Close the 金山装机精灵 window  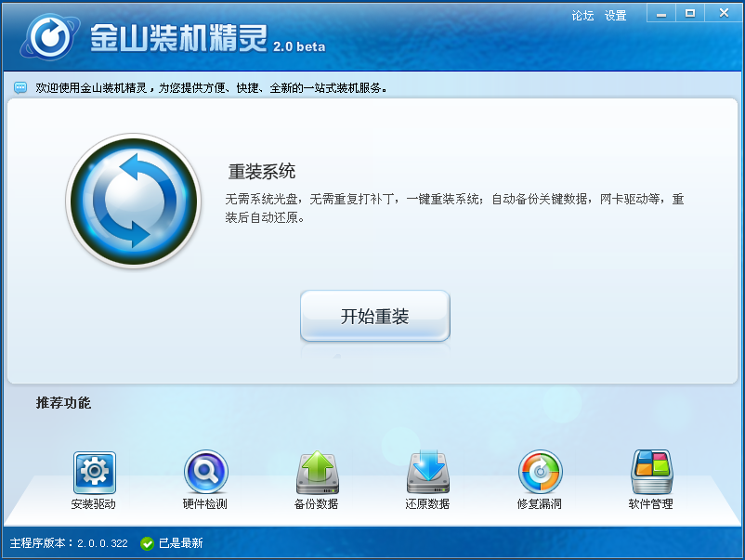(x=724, y=13)
